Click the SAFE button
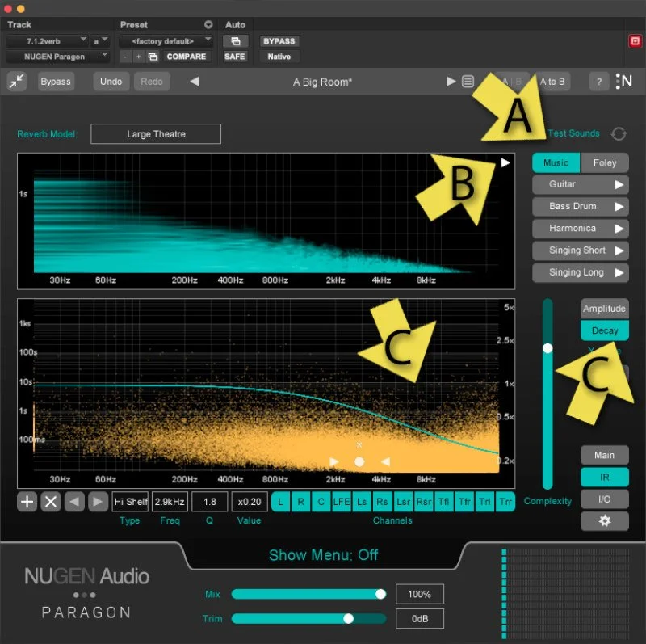 coord(235,57)
